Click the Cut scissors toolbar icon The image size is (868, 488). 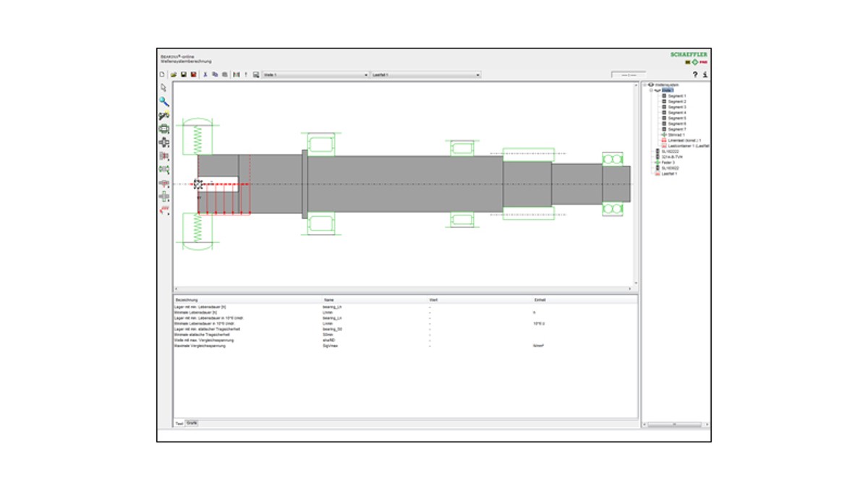(205, 74)
